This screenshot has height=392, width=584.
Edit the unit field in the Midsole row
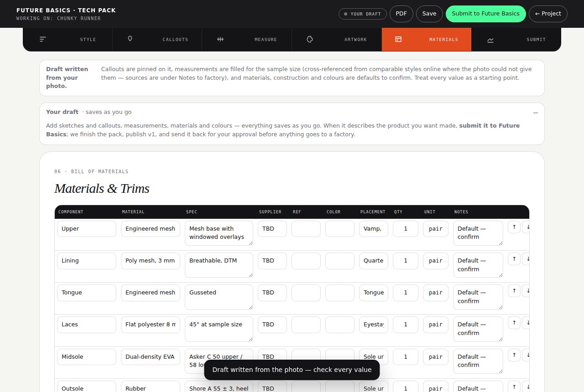click(436, 357)
